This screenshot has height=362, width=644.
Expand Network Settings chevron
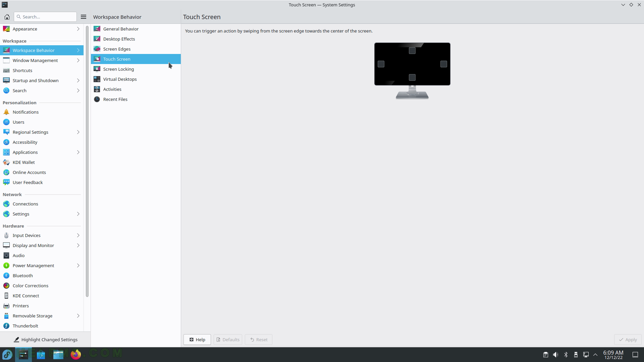(x=78, y=214)
